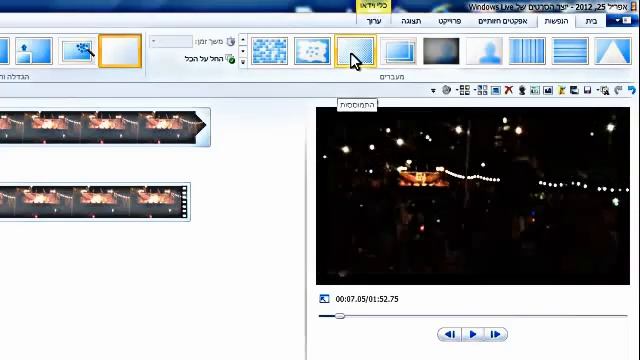Click the red X delete icon
This screenshot has height=360, width=640.
(509, 90)
